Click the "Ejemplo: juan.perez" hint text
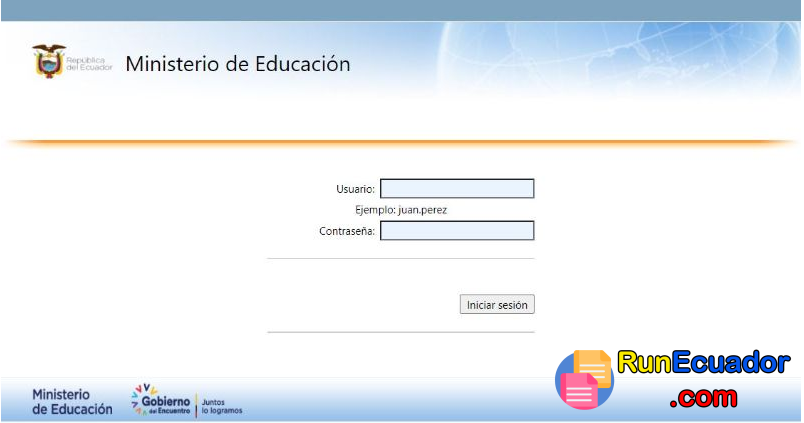Image resolution: width=804 pixels, height=423 pixels. (401, 210)
